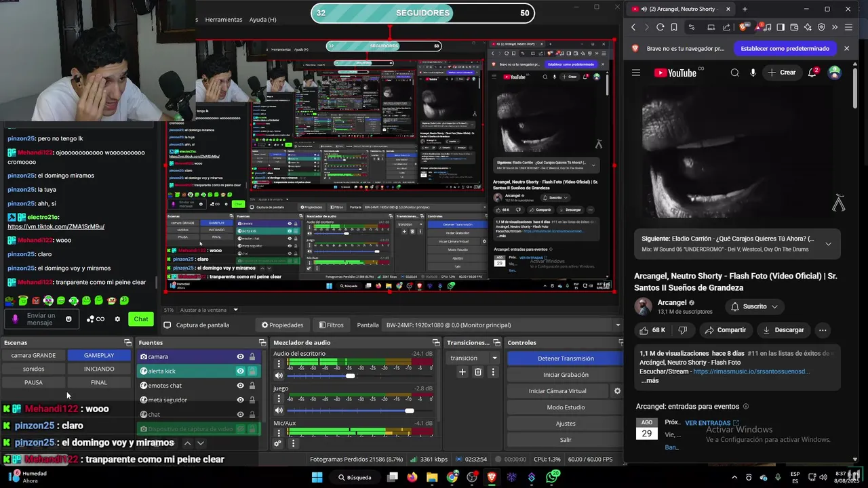Screen dimensions: 868x488
Task: Select the camara GRANDE scene
Action: point(33,355)
